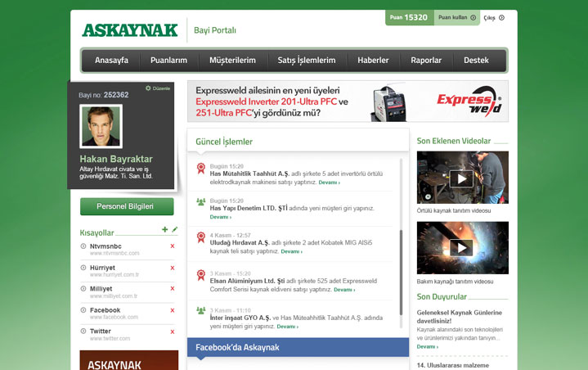Remove the Twitter shortcut
Image resolution: width=588 pixels, height=370 pixels.
(x=173, y=332)
